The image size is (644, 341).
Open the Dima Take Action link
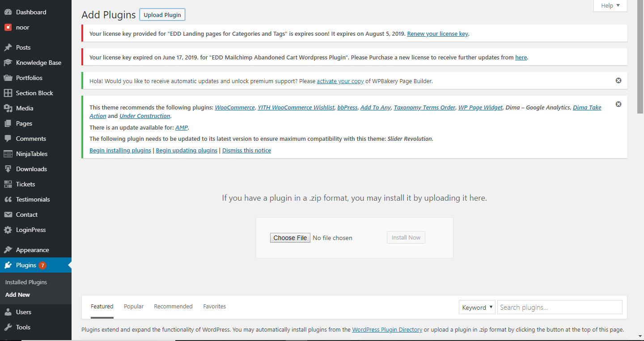coord(587,107)
